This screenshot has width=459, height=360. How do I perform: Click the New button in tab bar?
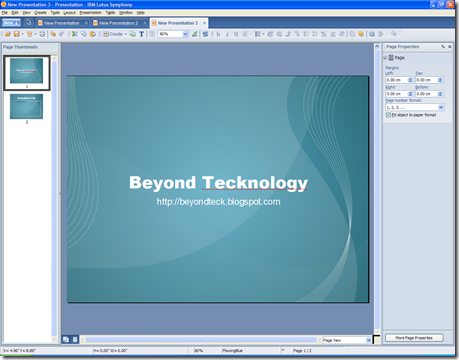point(11,23)
